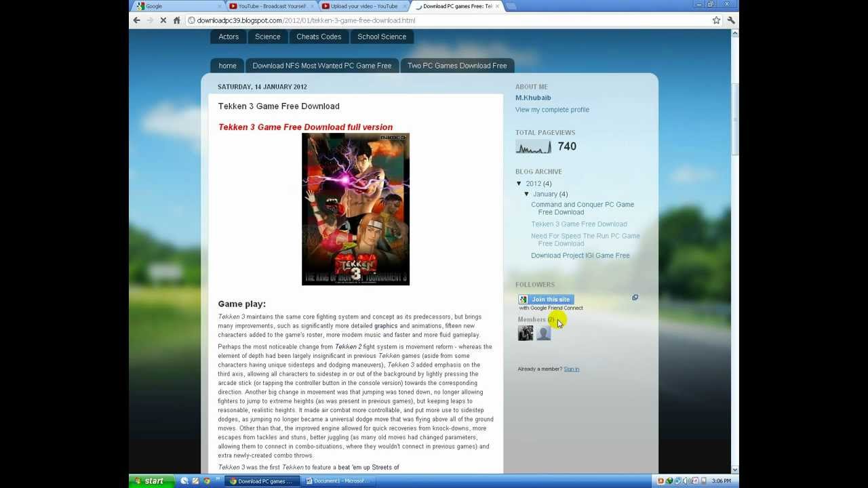Open the January archive link
The image size is (868, 488).
(545, 194)
